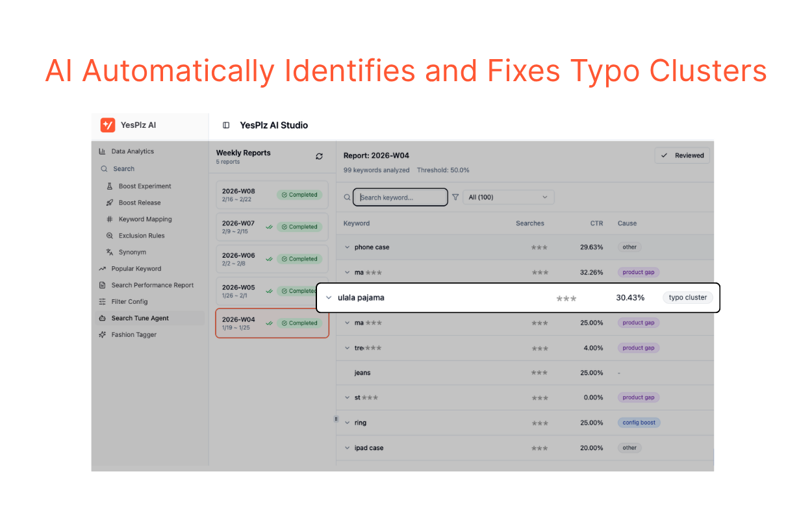This screenshot has width=812, height=524.
Task: Focus the Search keyword input field
Action: [401, 197]
